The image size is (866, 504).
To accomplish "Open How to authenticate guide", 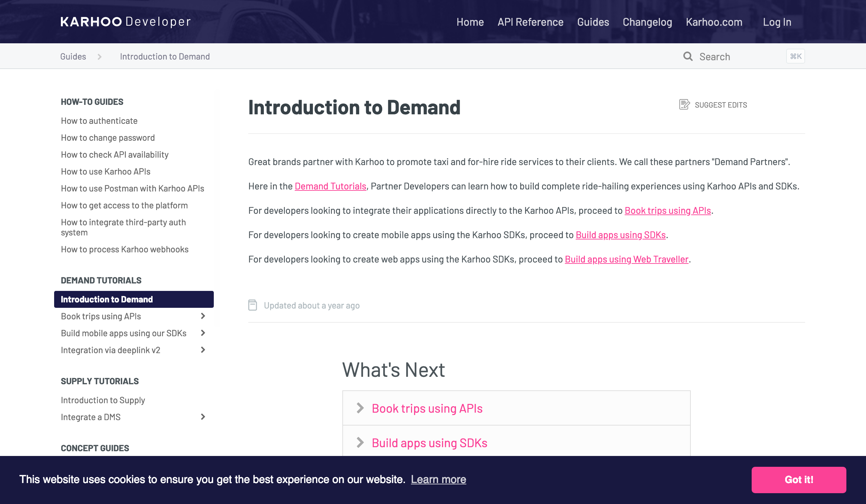I will (x=99, y=121).
